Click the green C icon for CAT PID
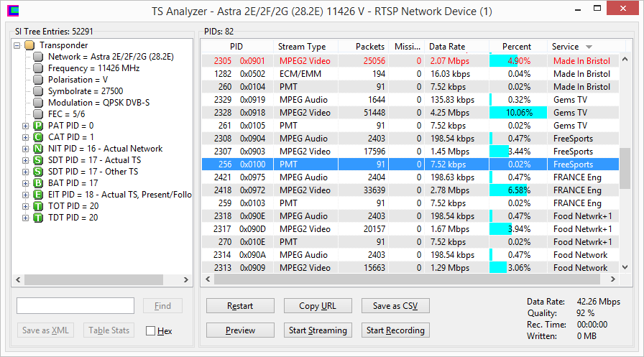The image size is (644, 357). pos(38,137)
